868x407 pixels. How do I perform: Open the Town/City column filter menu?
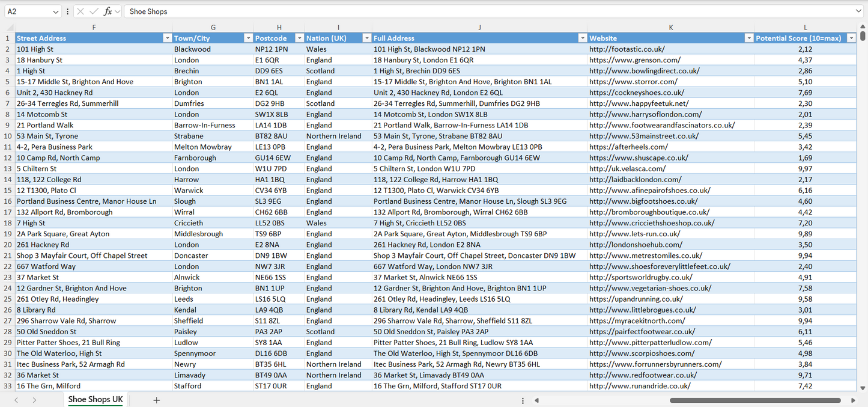248,37
